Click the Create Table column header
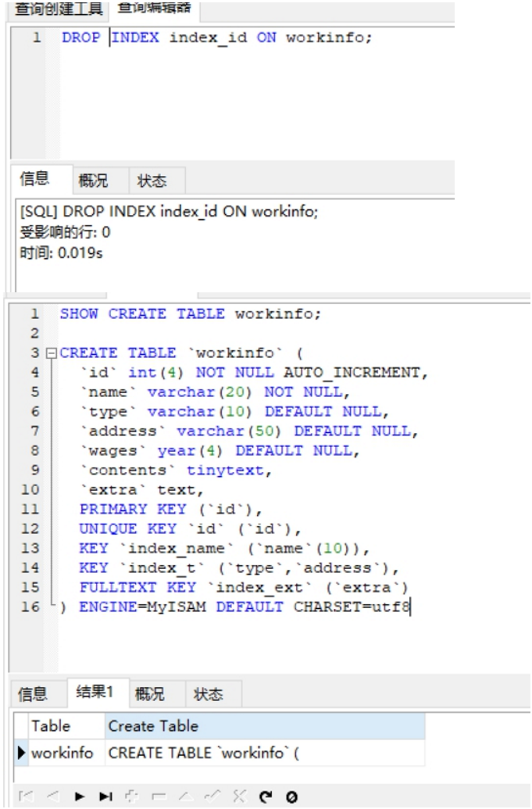Screen dimensions: 532x809 point(265,726)
